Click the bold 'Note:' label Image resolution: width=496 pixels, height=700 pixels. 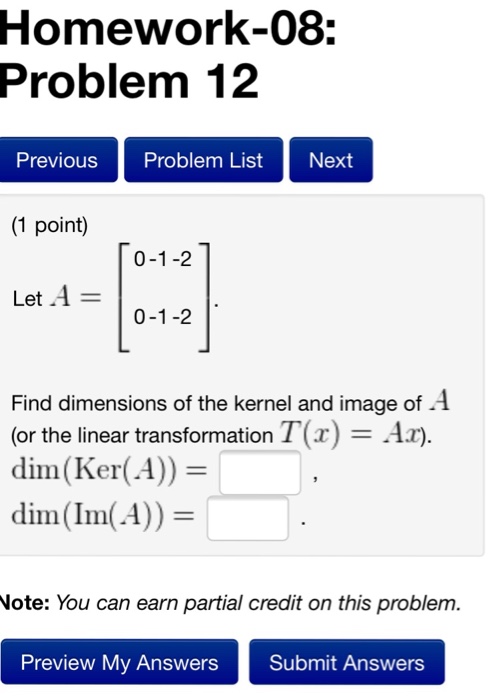25,603
